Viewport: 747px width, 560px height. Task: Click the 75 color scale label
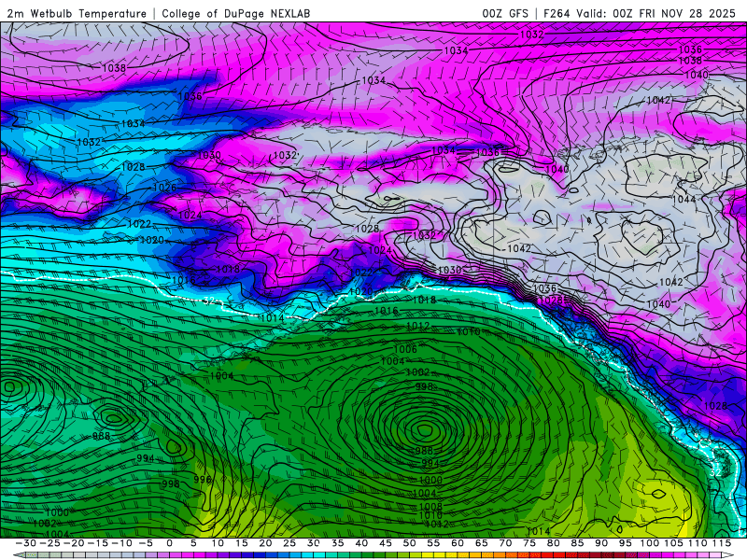529,543
